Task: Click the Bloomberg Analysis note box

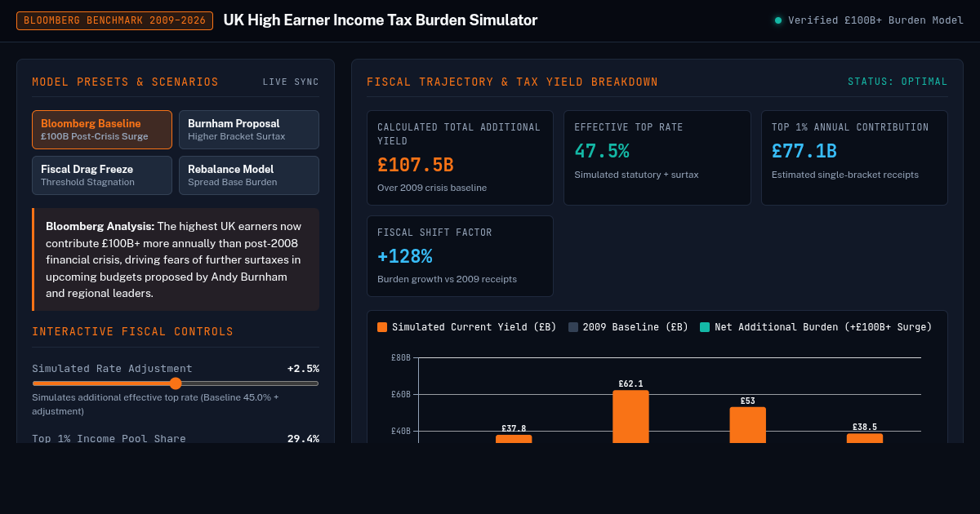Action: (x=176, y=259)
